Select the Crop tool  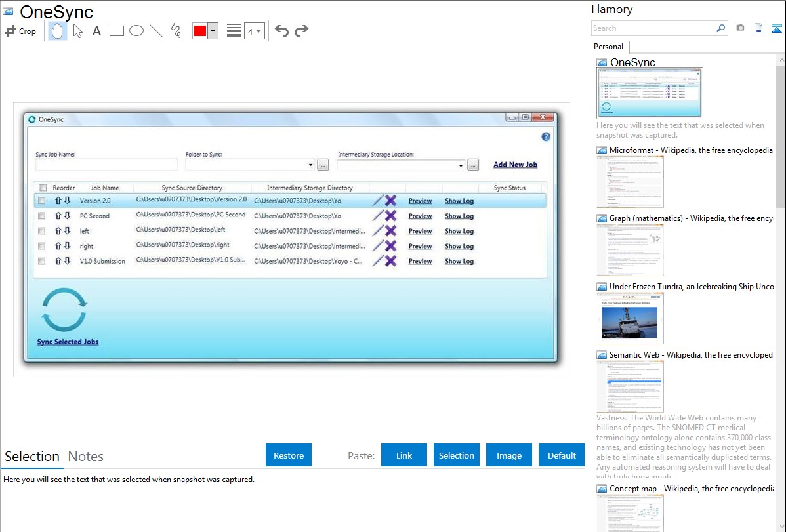tap(20, 31)
